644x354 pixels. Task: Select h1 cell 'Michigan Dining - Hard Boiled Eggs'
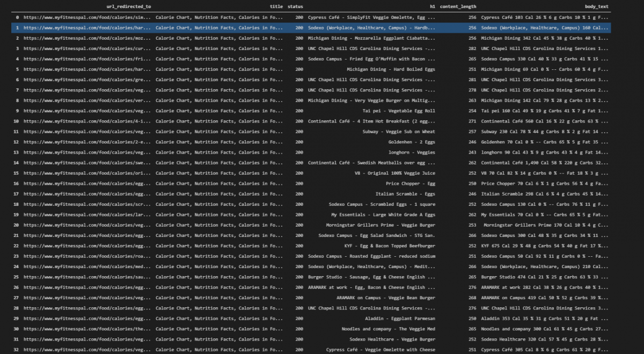click(391, 69)
